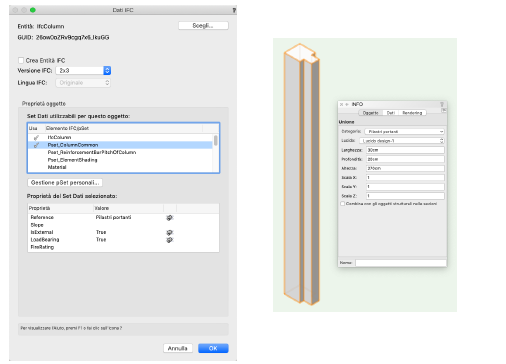Toggle the use checkmark for Pset_ColumnCommon
This screenshot has height=364, width=506.
point(36,145)
